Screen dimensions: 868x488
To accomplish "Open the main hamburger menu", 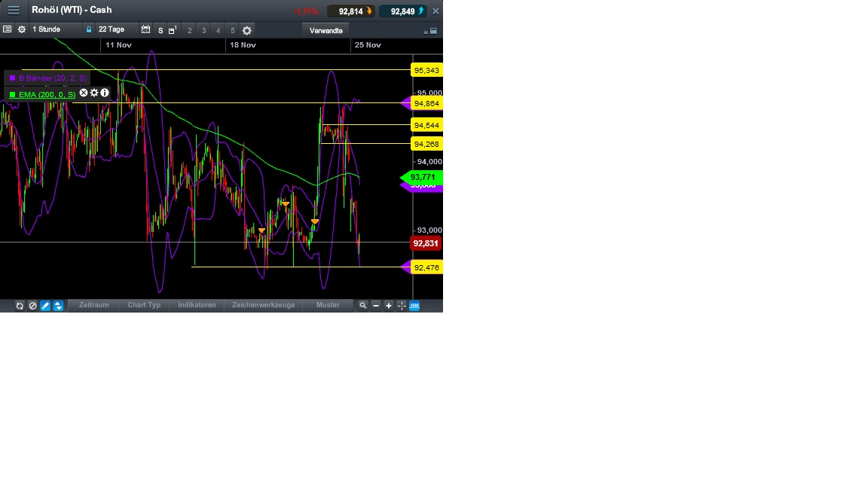I will coord(13,10).
